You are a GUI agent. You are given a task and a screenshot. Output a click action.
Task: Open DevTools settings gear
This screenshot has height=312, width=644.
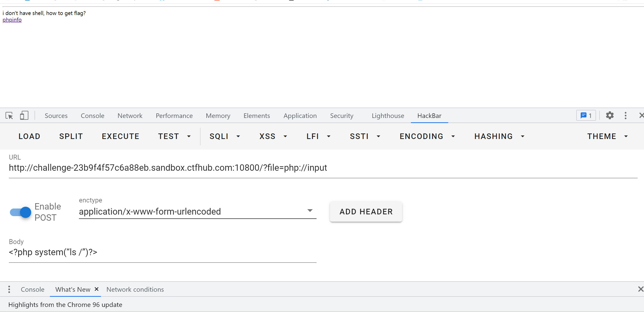[x=610, y=115]
